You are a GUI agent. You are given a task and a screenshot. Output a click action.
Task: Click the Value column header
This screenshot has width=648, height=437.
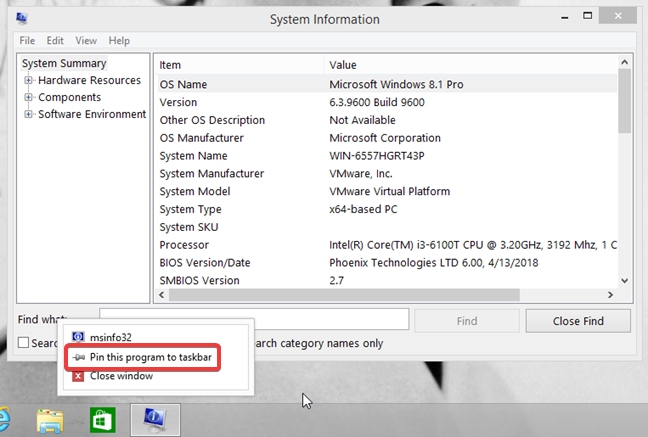pos(470,65)
